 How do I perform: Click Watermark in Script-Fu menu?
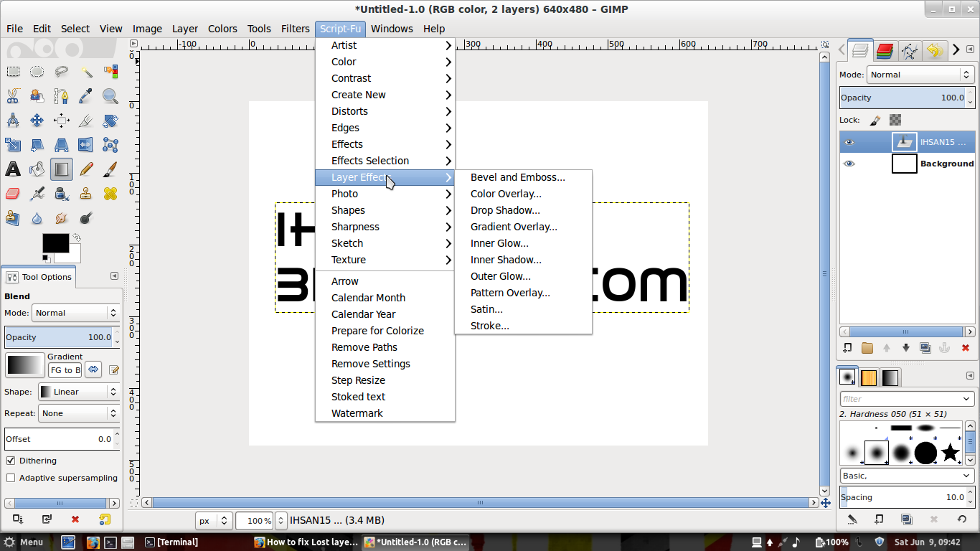[385, 413]
